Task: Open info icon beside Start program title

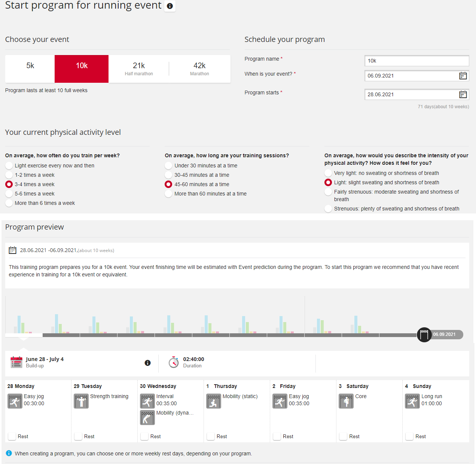Action: [170, 6]
